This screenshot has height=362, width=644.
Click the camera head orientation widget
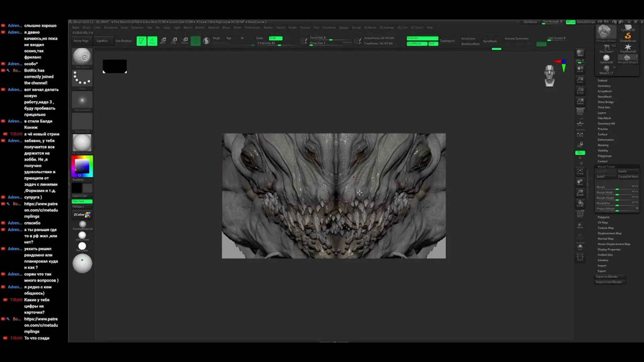549,76
